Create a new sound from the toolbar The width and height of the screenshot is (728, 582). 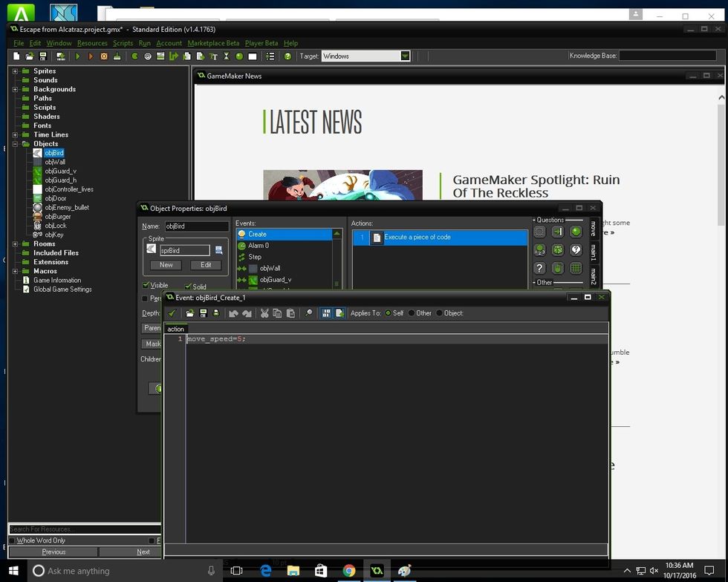point(148,56)
